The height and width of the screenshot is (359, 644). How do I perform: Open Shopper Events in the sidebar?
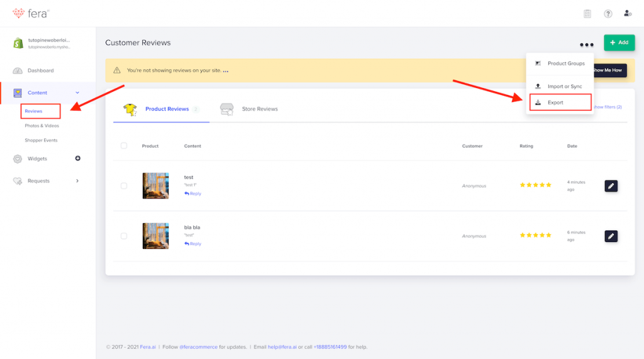tap(41, 140)
